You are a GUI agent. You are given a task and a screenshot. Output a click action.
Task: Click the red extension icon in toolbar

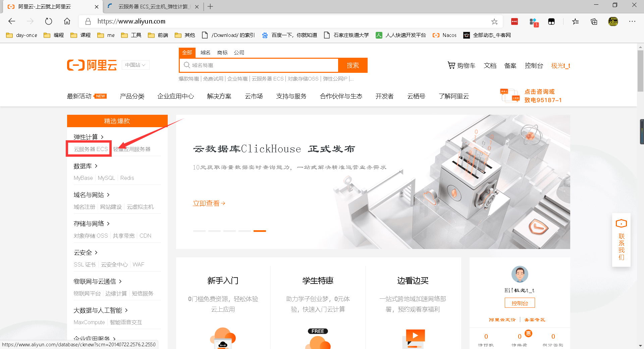[x=515, y=21]
